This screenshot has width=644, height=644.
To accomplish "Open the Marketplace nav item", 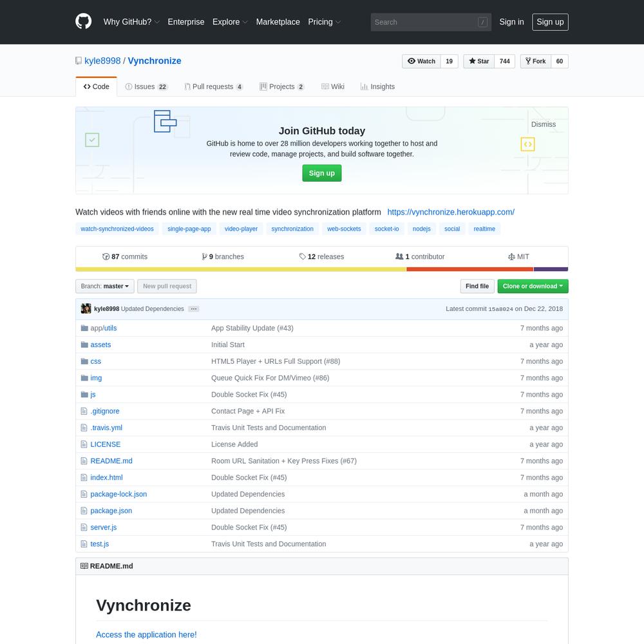I will click(278, 22).
